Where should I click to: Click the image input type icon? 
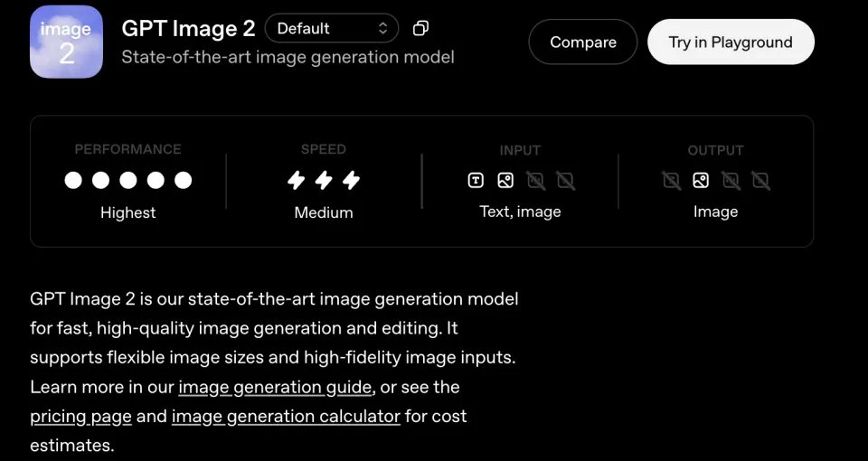(x=505, y=181)
